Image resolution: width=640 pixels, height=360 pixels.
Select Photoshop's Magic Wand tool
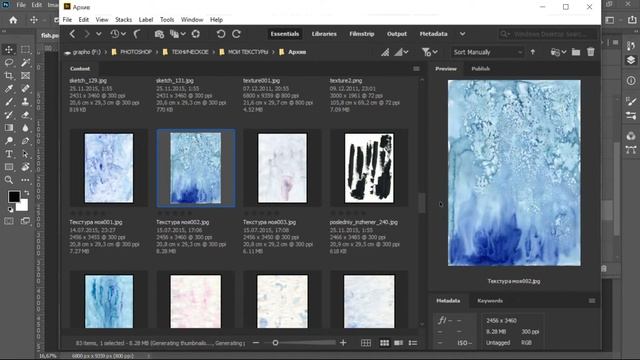point(25,62)
